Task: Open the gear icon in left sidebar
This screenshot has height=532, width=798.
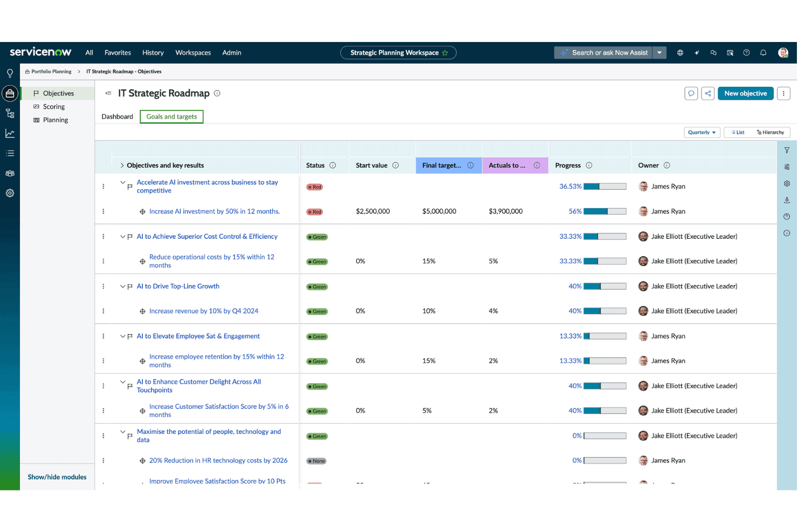Action: click(x=10, y=193)
